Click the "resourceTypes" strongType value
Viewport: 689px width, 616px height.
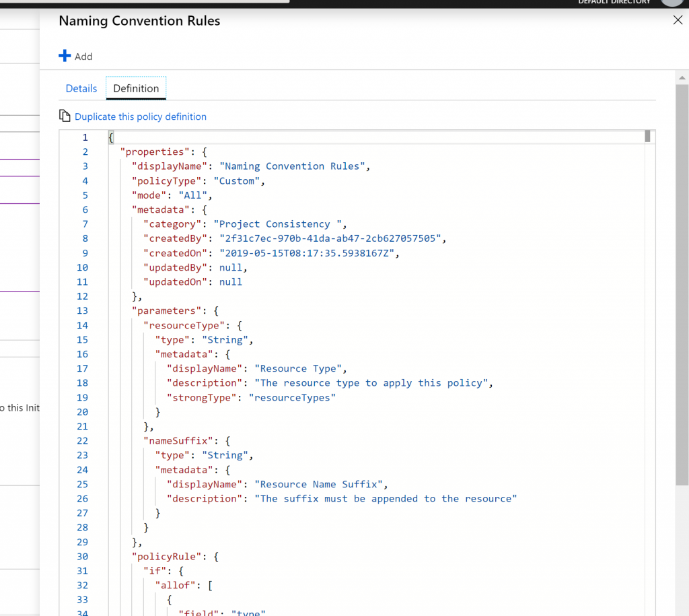coord(292,397)
